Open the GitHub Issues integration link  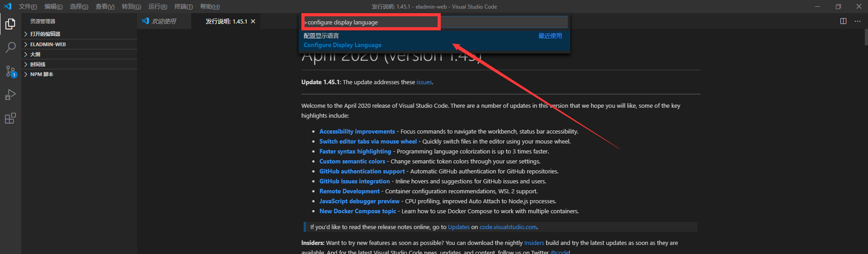pyautogui.click(x=354, y=182)
